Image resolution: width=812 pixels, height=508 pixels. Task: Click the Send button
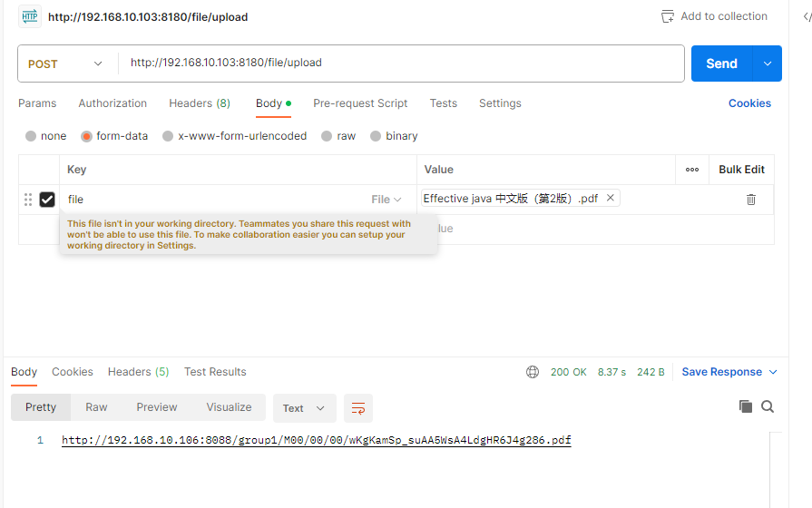[x=721, y=63]
